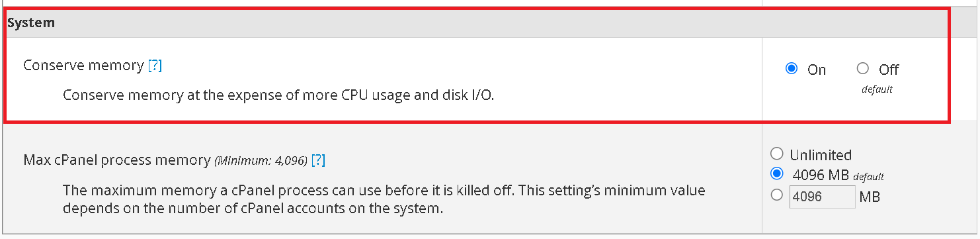Image resolution: width=980 pixels, height=239 pixels.
Task: Click the "(Minimum: 4,096)" note
Action: tap(261, 161)
